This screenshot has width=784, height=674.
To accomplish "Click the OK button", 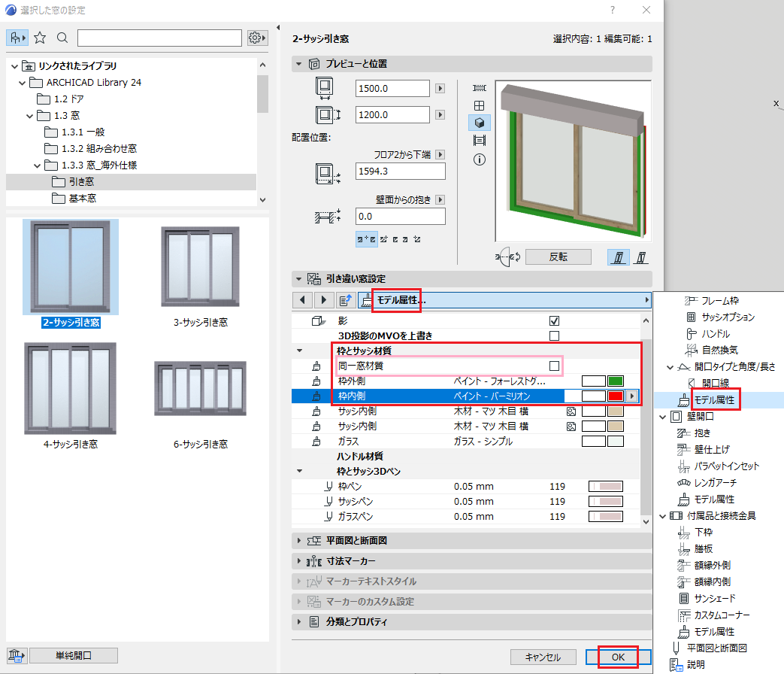I will click(x=618, y=657).
